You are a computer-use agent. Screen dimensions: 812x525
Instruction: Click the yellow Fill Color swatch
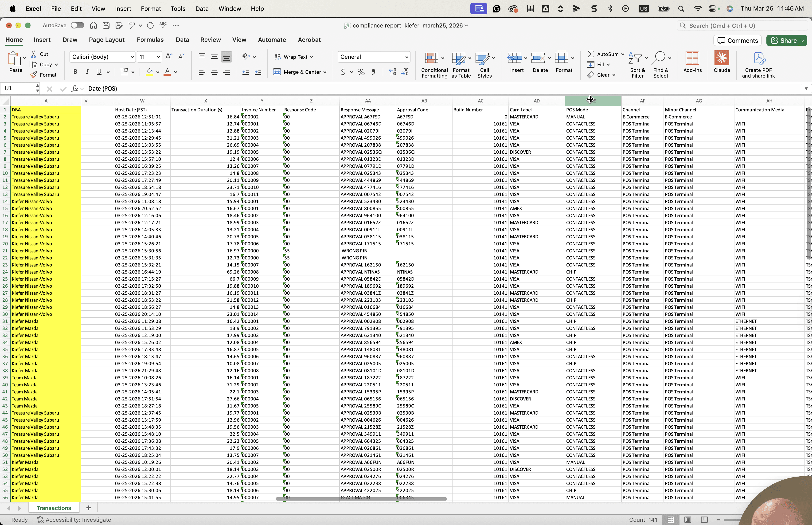(x=149, y=72)
